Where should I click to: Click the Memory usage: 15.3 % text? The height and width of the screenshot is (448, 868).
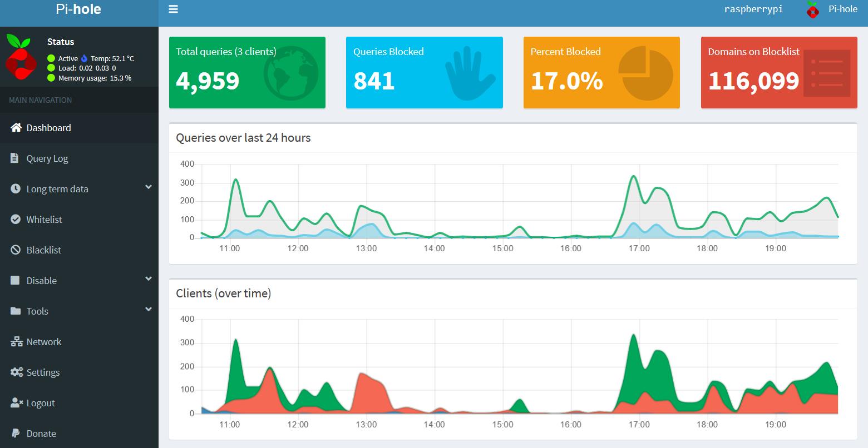click(x=95, y=78)
